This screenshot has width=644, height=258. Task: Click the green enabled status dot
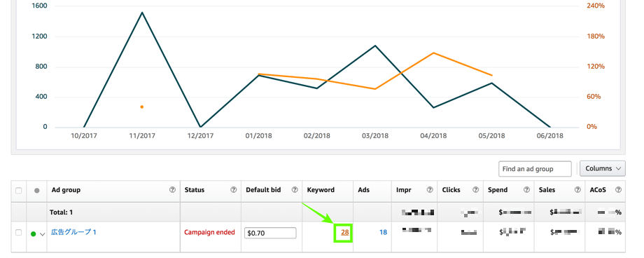pyautogui.click(x=34, y=234)
